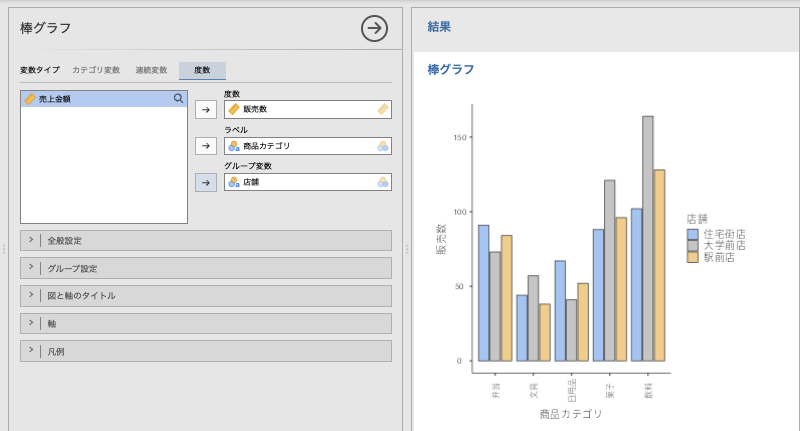Switch to the 連続変数 tab
The image size is (800, 431).
[x=151, y=70]
